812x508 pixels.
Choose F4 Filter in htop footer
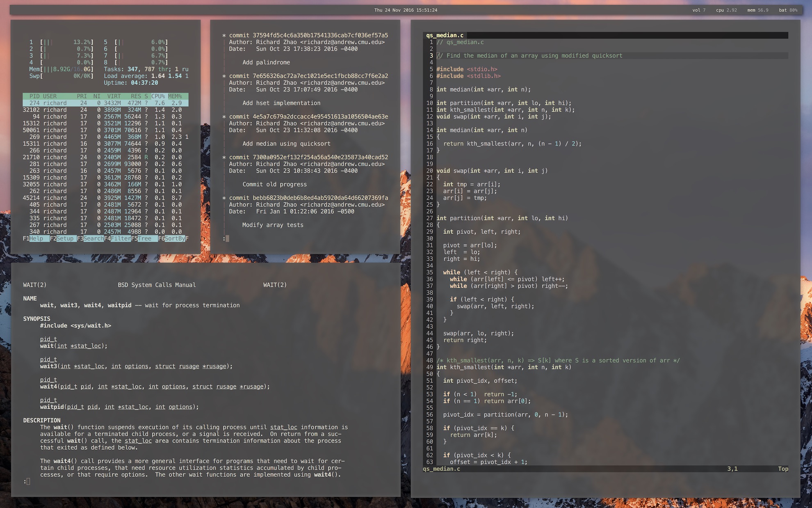pos(117,238)
